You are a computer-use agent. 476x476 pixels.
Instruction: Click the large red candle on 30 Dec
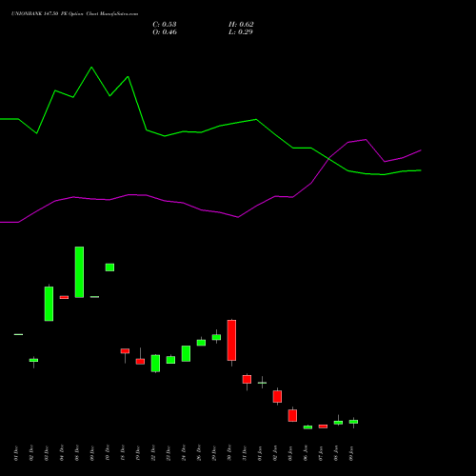[x=231, y=340]
